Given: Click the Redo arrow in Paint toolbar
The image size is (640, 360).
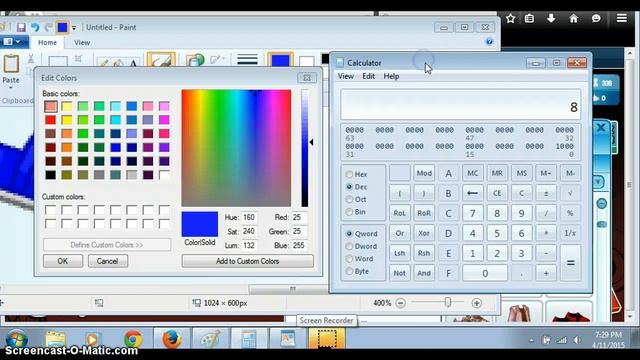Looking at the screenshot, I should pyautogui.click(x=48, y=27).
